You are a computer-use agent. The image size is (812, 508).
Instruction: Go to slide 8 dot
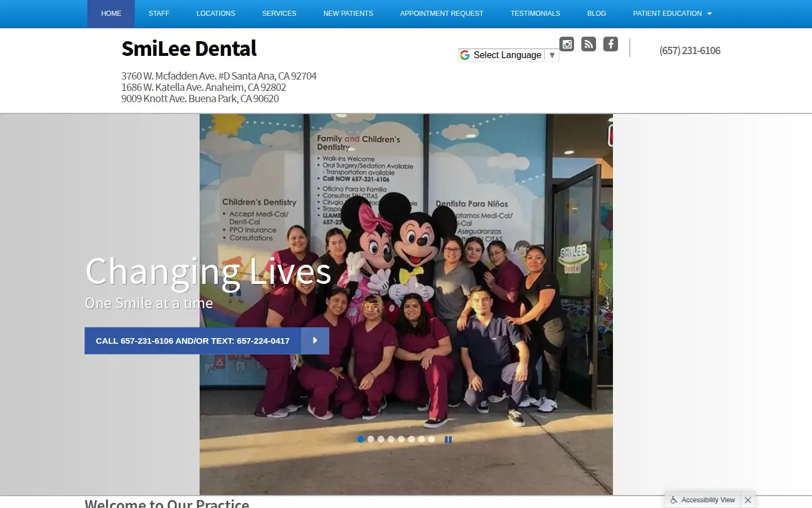click(431, 439)
